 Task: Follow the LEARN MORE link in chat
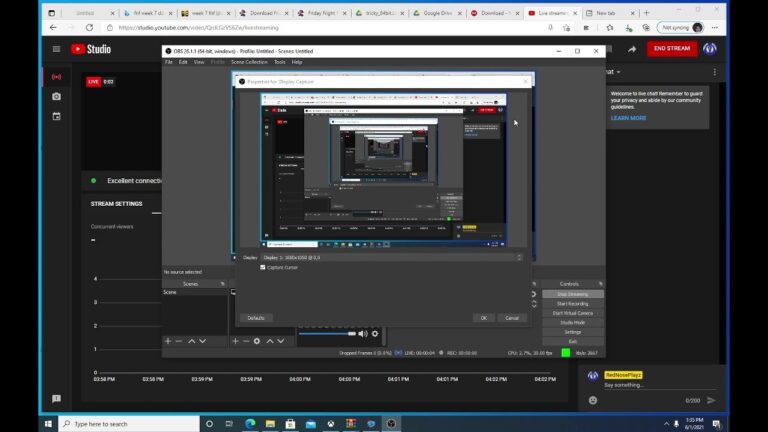(x=628, y=118)
